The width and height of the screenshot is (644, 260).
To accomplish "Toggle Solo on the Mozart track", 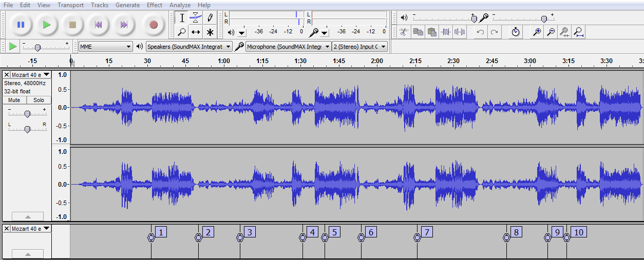I will [x=39, y=100].
